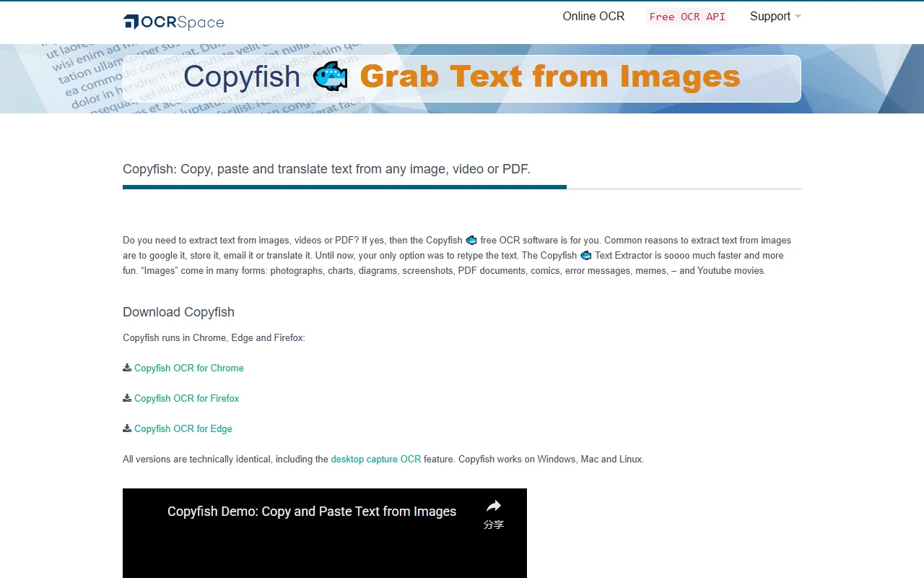Select Online OCR in the navigation bar
The image size is (924, 578).
pyautogui.click(x=593, y=16)
